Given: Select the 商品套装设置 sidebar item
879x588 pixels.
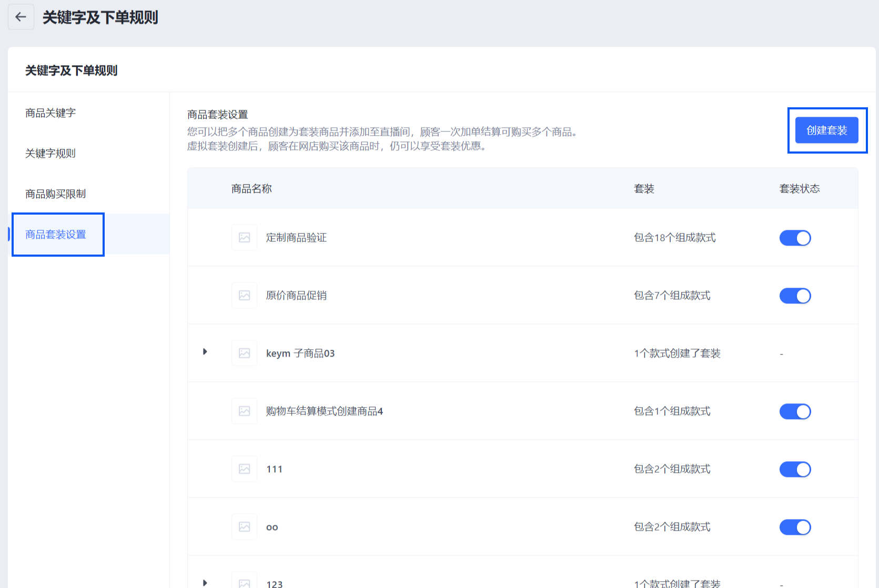Looking at the screenshot, I should pyautogui.click(x=56, y=235).
